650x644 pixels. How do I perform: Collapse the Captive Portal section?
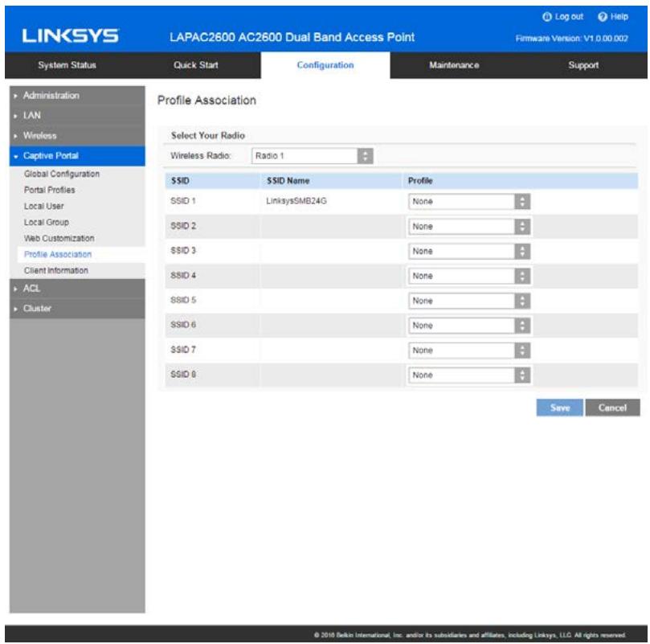[77, 156]
